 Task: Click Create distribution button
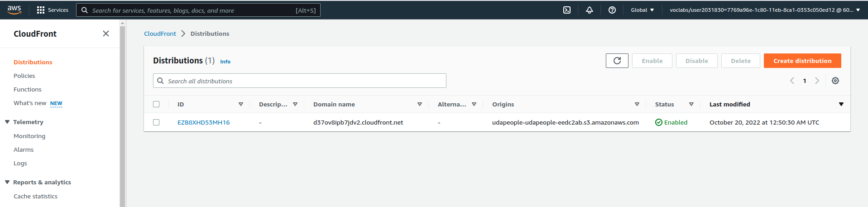coord(802,61)
